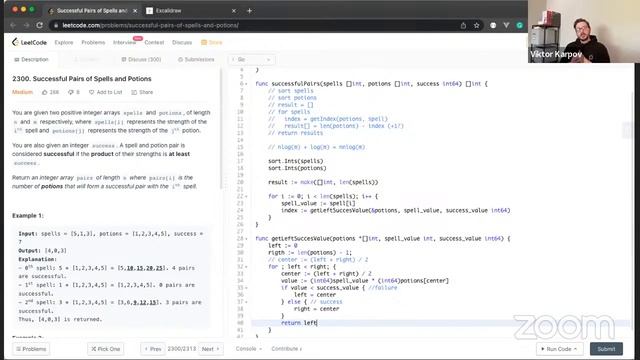Click the Add to List text
This screenshot has height=360, width=640.
pyautogui.click(x=109, y=92)
